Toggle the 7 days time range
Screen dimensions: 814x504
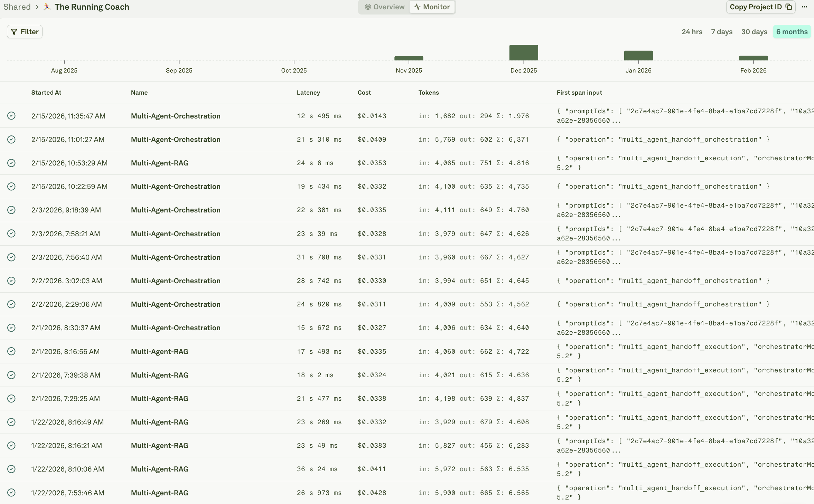722,31
